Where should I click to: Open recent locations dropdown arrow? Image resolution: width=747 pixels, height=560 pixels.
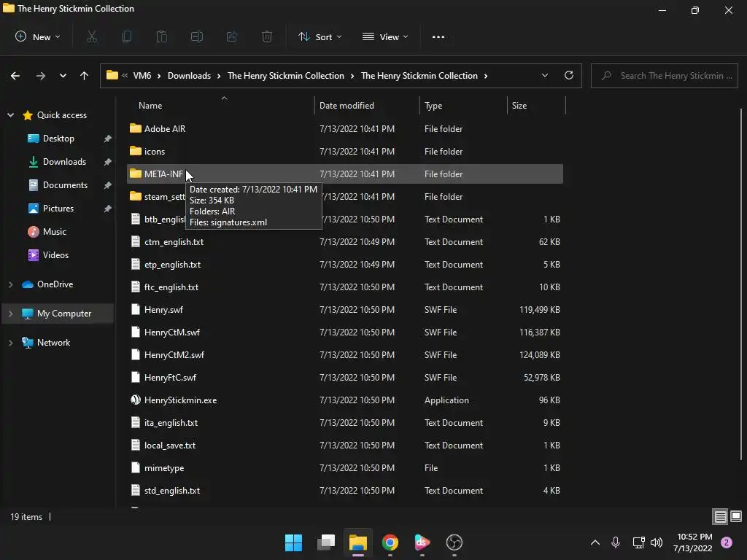coord(63,76)
